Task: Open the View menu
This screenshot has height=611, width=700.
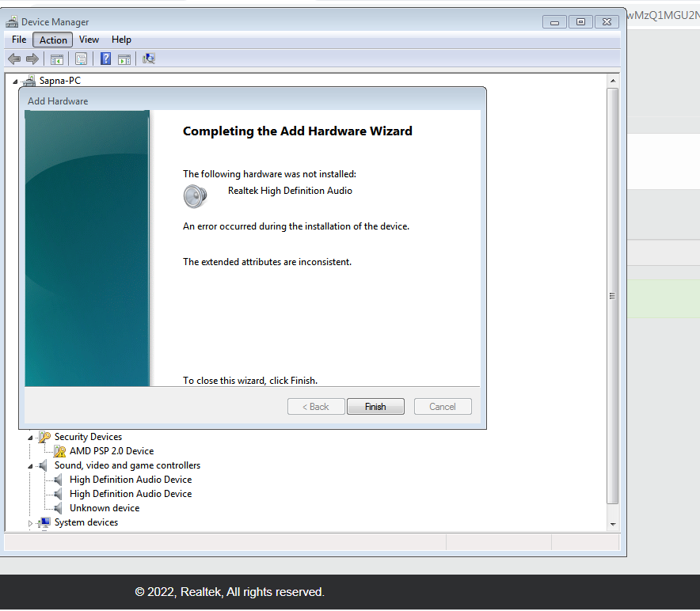Action: click(x=89, y=40)
